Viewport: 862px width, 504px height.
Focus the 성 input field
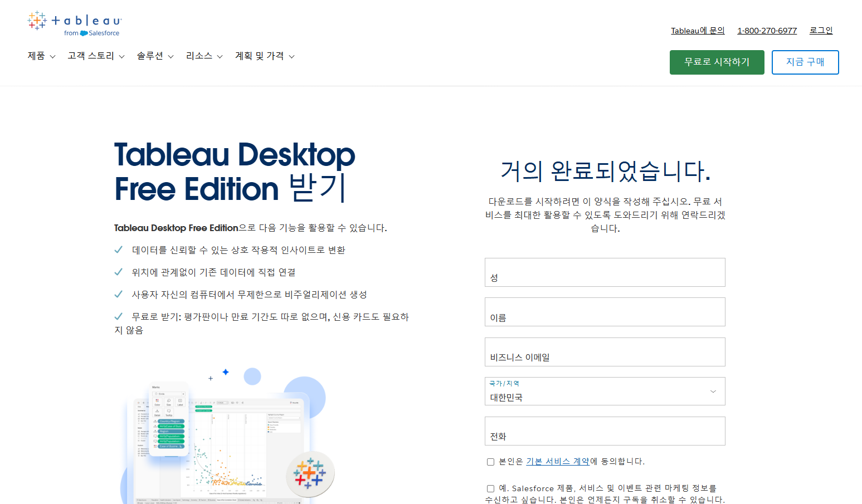point(605,272)
